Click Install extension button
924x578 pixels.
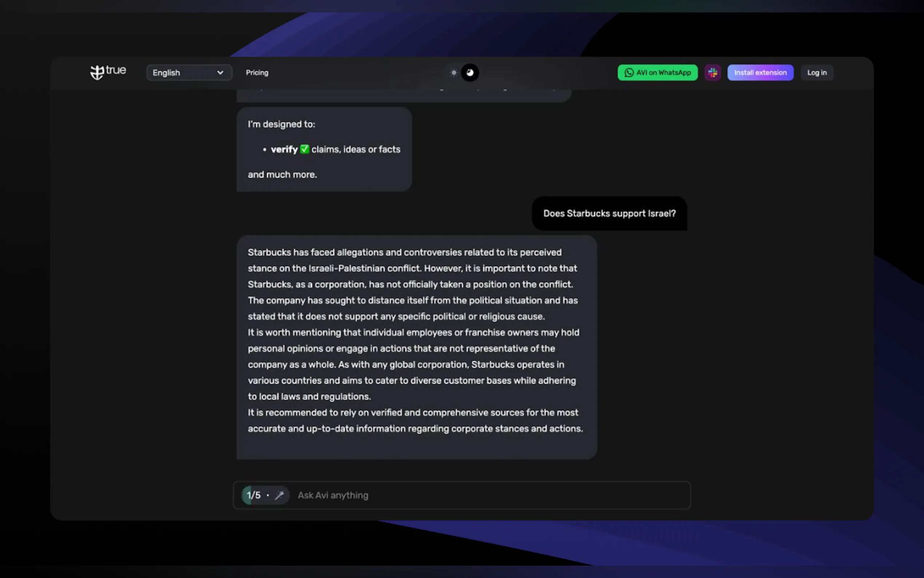(760, 73)
